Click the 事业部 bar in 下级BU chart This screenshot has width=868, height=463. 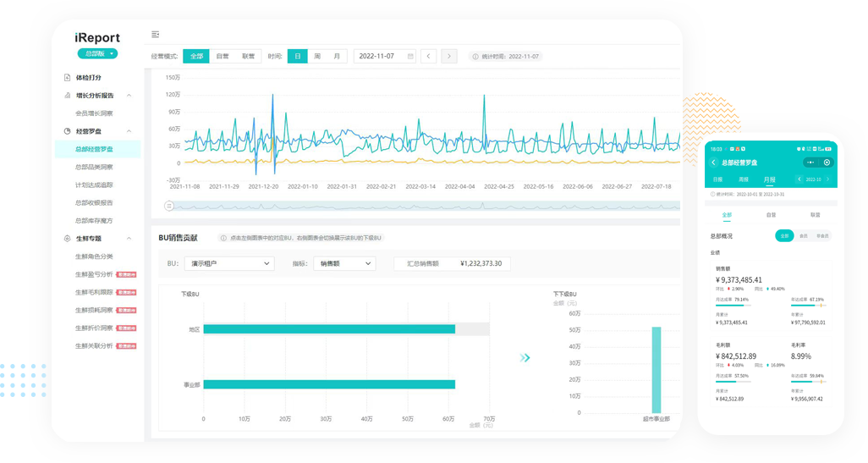pos(329,384)
